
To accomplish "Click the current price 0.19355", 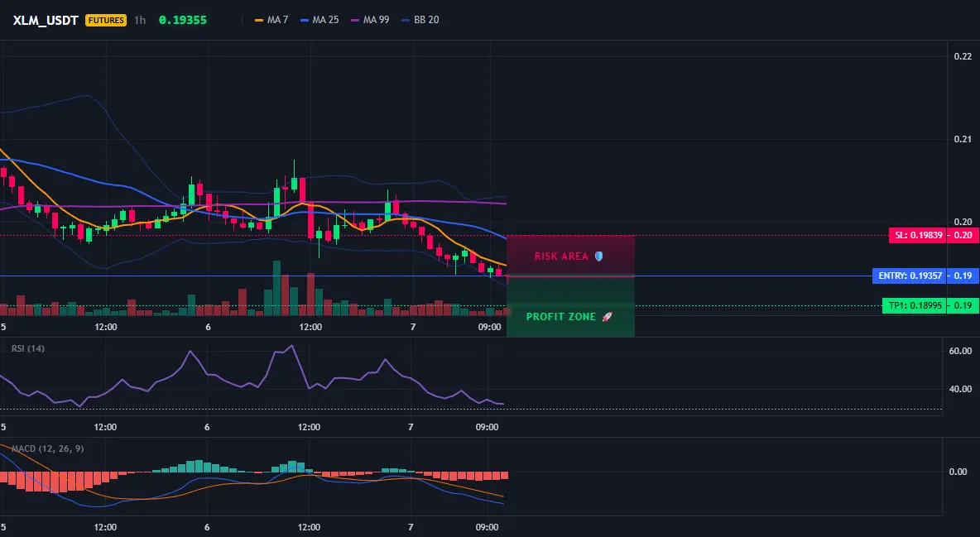I will pos(182,20).
